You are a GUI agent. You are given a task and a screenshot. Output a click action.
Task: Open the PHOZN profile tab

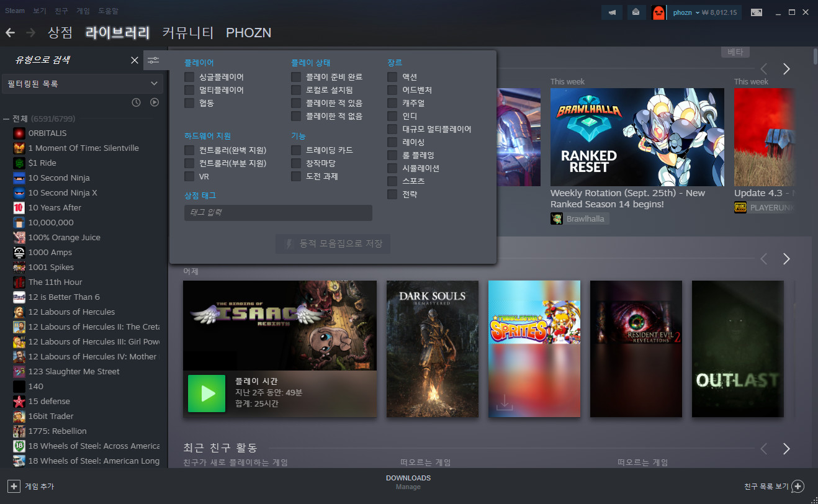(x=248, y=32)
